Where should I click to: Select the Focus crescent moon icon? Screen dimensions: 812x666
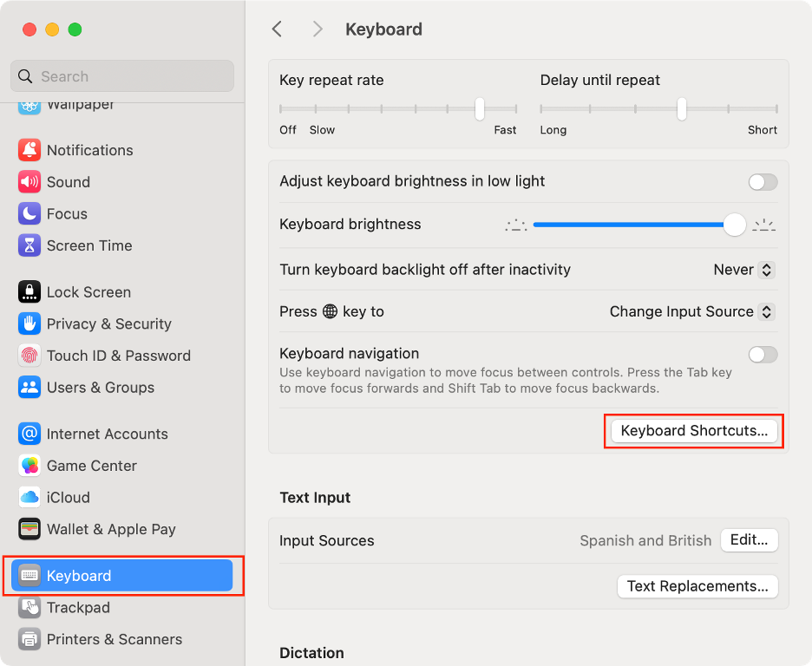click(x=27, y=213)
